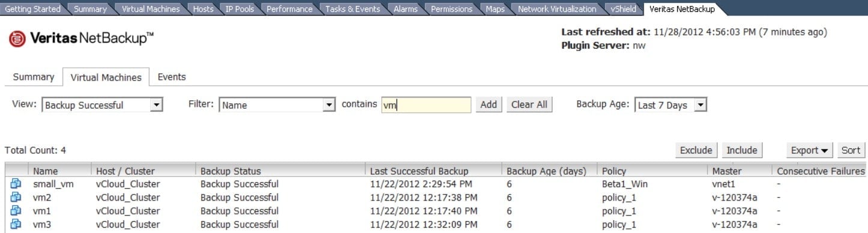Click the Clear All button
The width and height of the screenshot is (868, 233).
pyautogui.click(x=529, y=104)
